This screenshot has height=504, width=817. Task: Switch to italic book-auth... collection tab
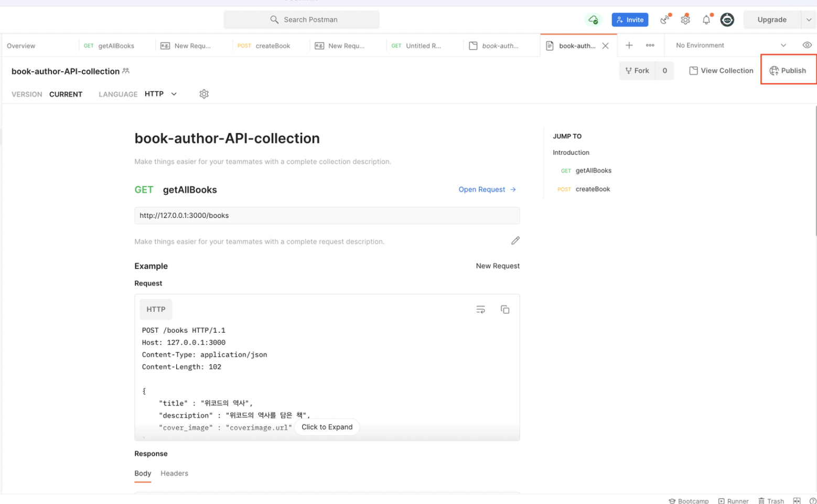(493, 46)
